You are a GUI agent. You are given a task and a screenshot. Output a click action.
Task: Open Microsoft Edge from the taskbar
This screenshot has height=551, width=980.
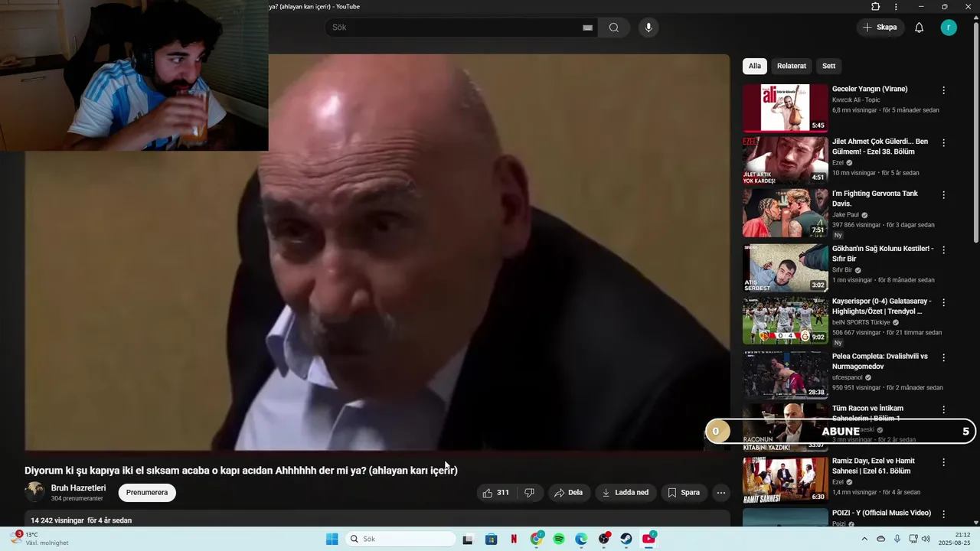pos(581,539)
